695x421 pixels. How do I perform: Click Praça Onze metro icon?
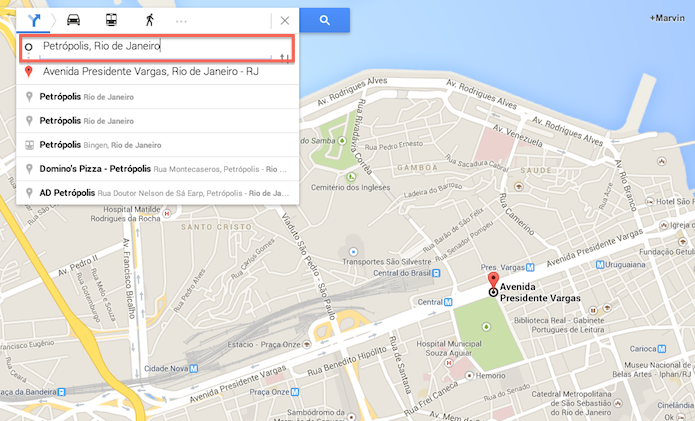(295, 392)
